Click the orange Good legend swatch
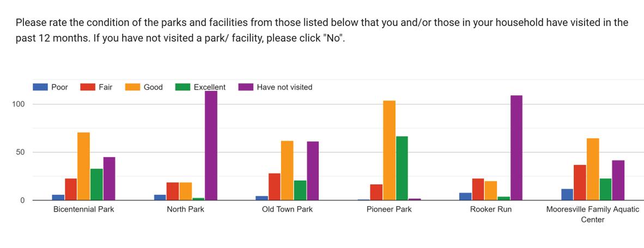 coord(133,87)
